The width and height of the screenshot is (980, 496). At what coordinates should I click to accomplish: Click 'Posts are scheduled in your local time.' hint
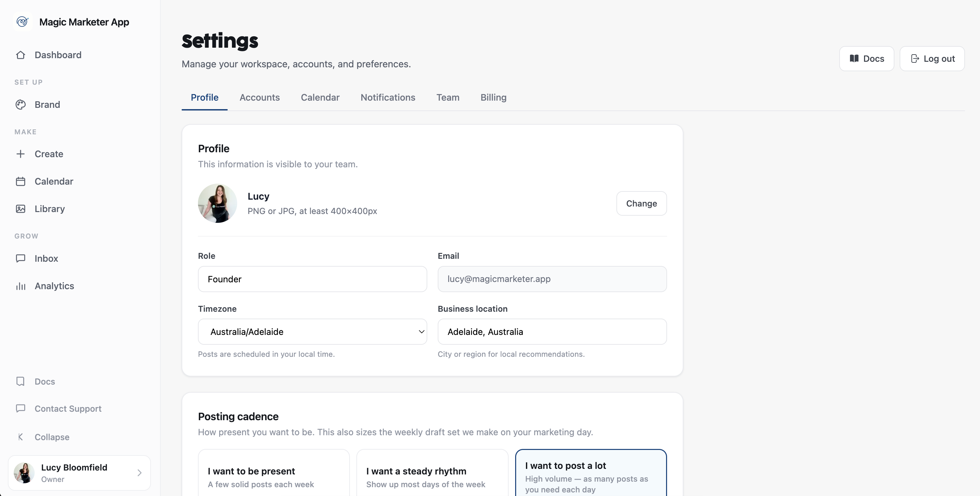[x=266, y=355]
